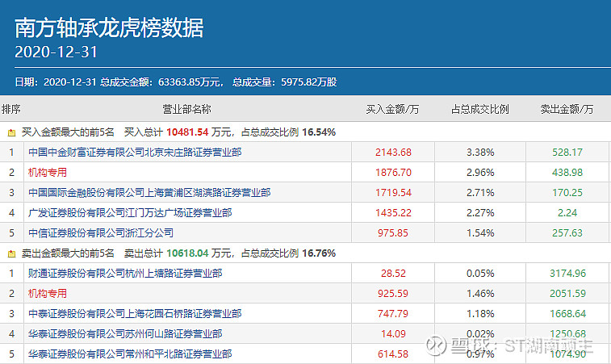The width and height of the screenshot is (611, 364).
Task: Click 卖出金额/万 column header
Action: tap(567, 109)
